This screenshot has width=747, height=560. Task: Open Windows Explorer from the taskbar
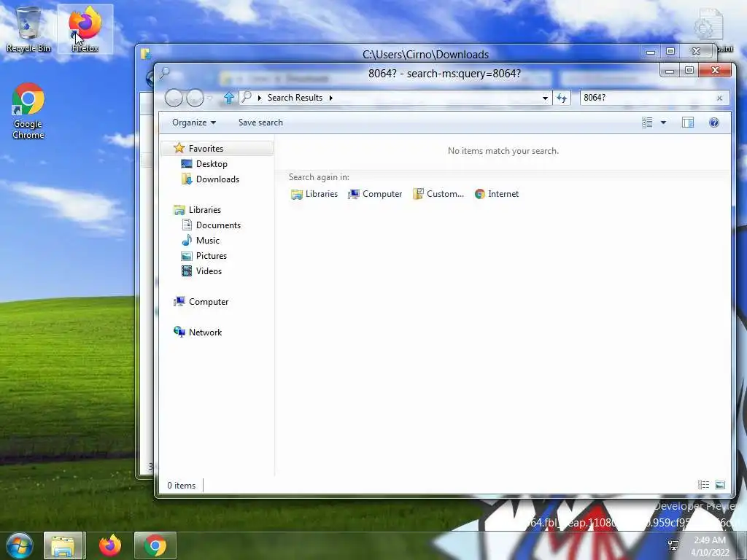63,545
